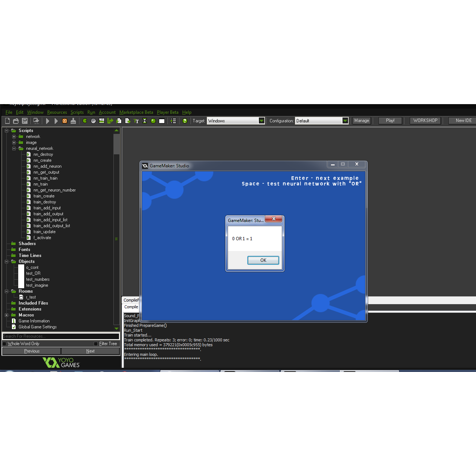476x476 pixels.
Task: Click the Create Timeline hourglass icon
Action: (145, 121)
